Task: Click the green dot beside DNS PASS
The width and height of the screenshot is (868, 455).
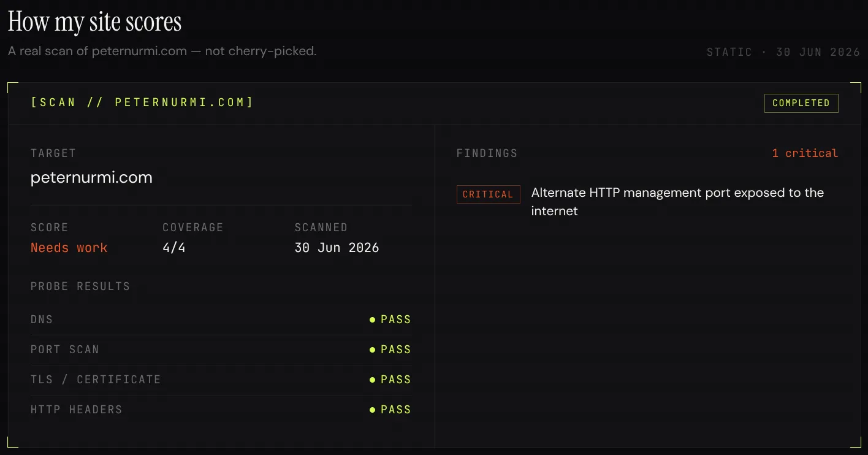Action: (x=372, y=319)
